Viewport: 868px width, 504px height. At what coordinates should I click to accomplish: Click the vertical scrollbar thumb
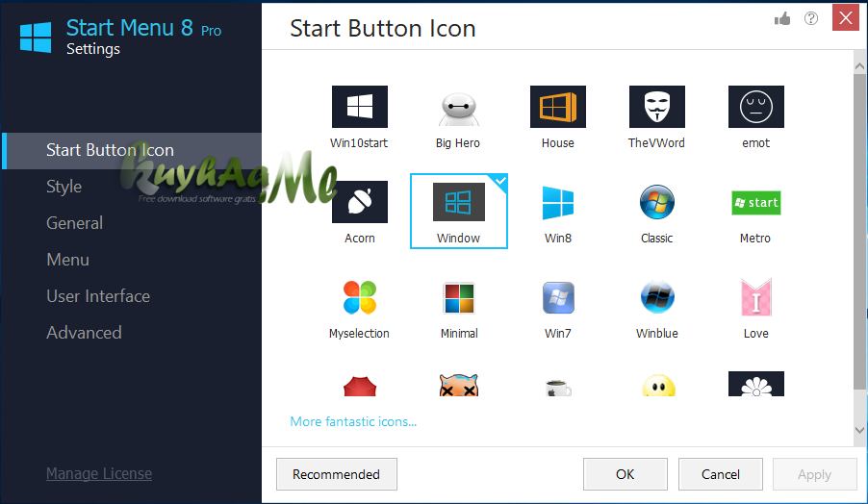click(x=859, y=231)
